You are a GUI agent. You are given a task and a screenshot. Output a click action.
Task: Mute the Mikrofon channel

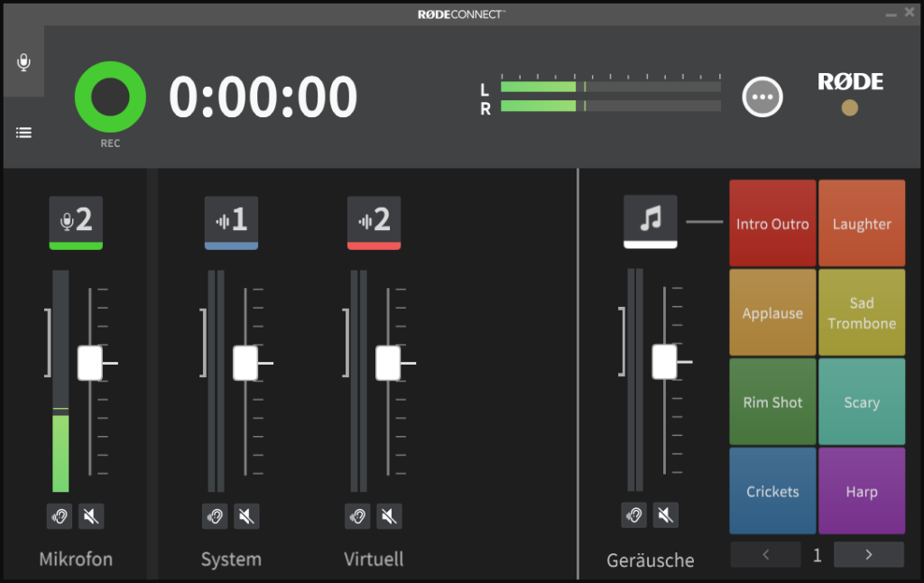coord(91,516)
